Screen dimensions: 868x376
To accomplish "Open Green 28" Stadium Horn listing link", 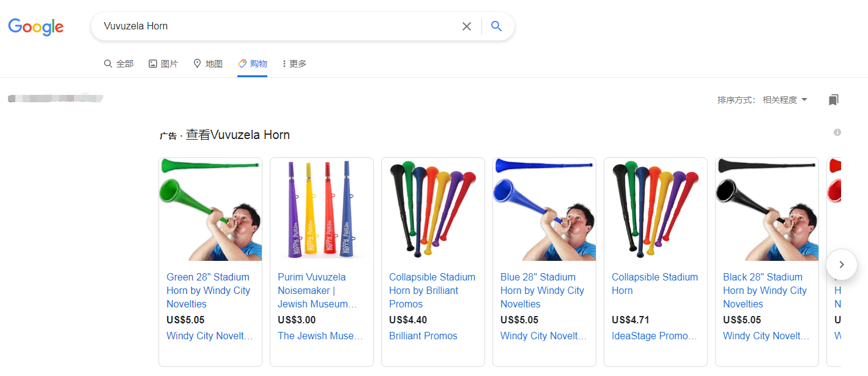I will [x=209, y=290].
